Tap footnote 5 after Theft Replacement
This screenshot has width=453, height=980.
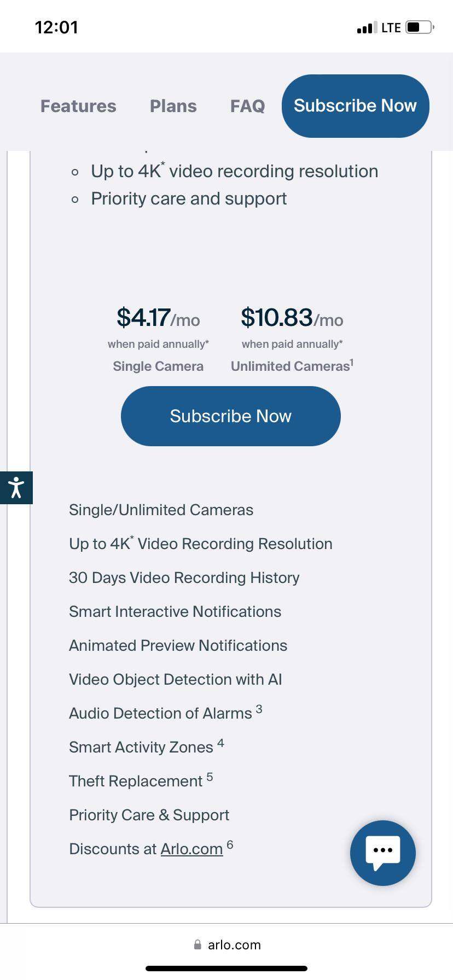pos(210,777)
